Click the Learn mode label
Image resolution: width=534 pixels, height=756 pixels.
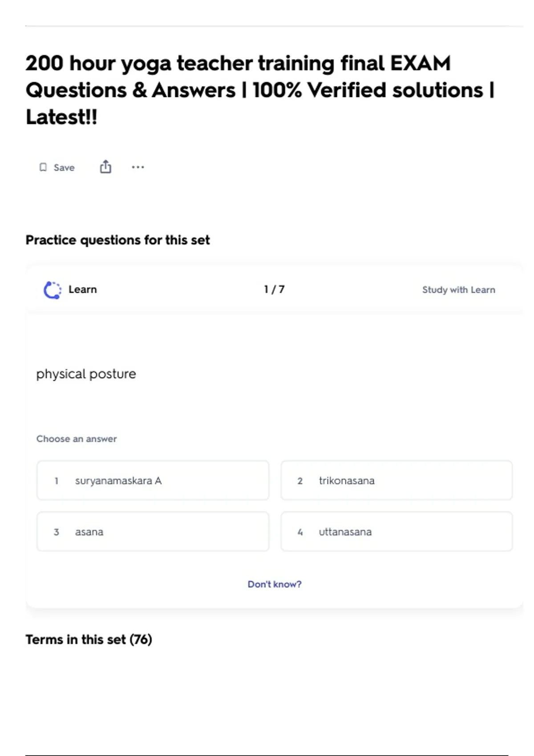point(82,290)
